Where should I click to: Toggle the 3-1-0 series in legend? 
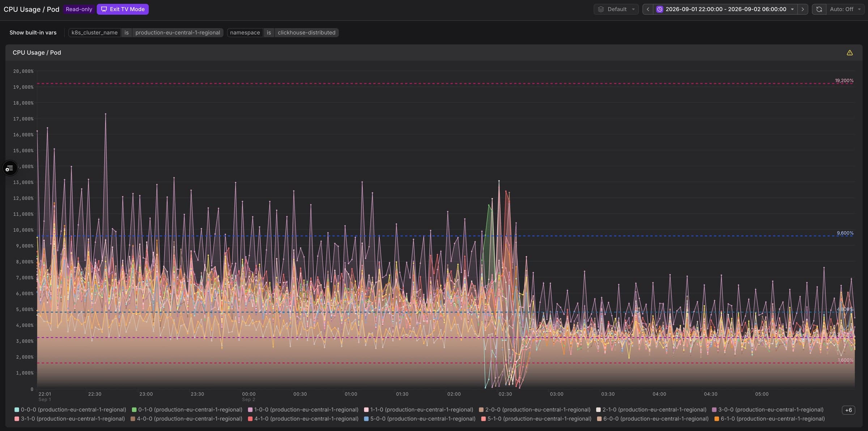(x=69, y=419)
